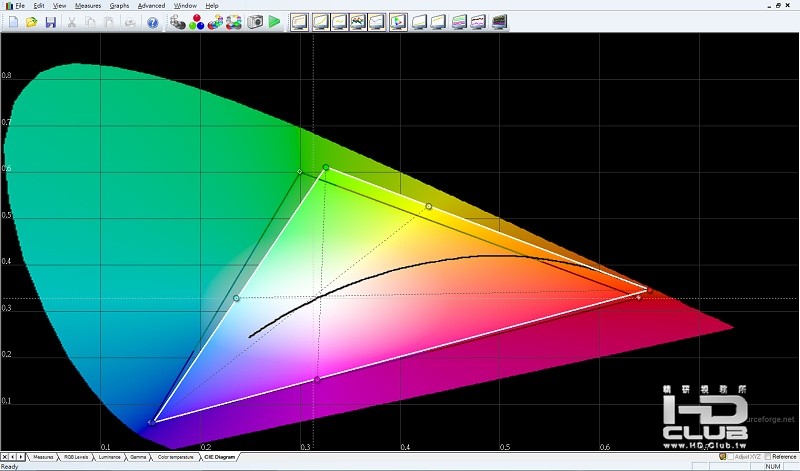The width and height of the screenshot is (800, 471).
Task: Open the File menu
Action: (20, 6)
